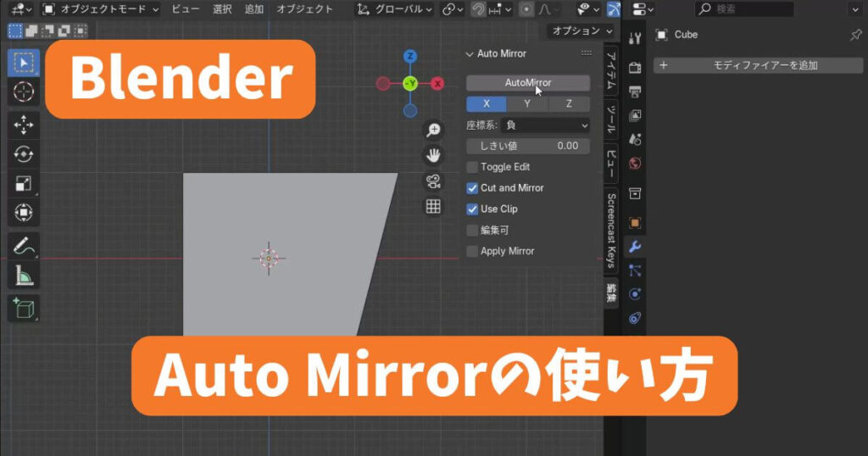The width and height of the screenshot is (868, 456).
Task: Open the Output properties tab icon
Action: (x=635, y=92)
